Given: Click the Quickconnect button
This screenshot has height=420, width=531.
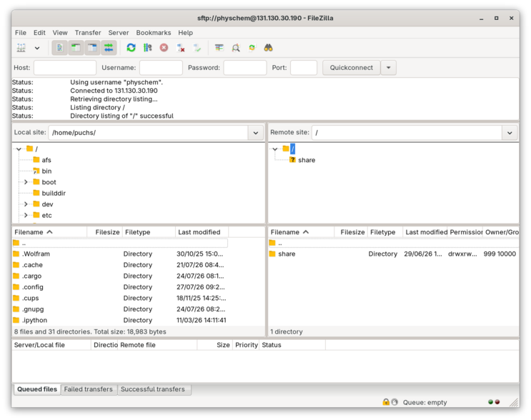Looking at the screenshot, I should coord(351,68).
